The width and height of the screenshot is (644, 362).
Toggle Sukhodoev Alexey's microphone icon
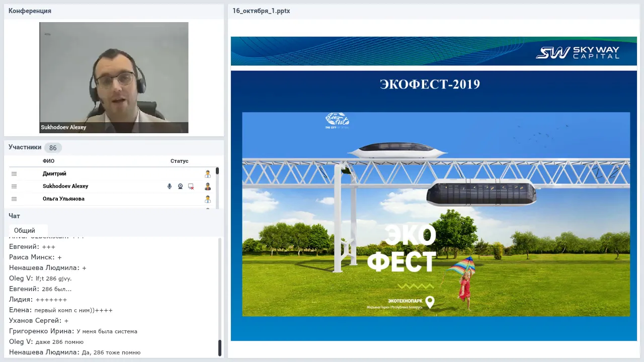tap(170, 187)
